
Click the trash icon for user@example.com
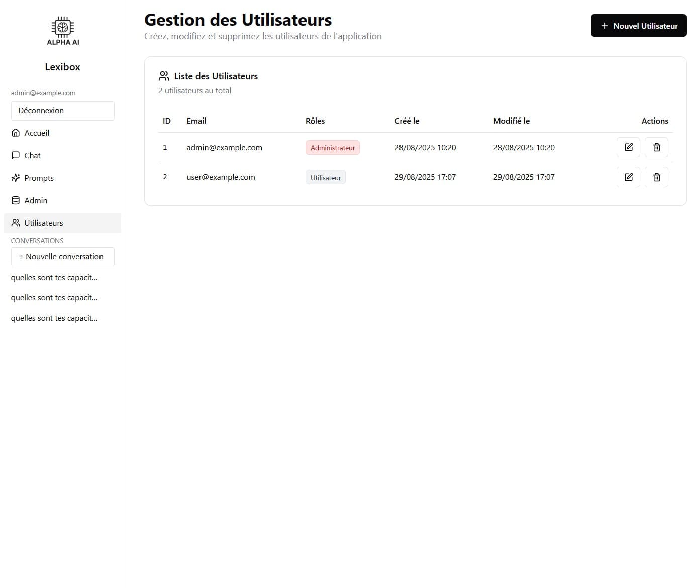click(656, 177)
